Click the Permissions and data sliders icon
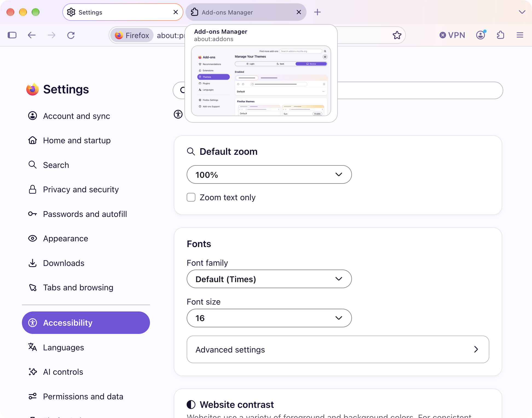Image resolution: width=532 pixels, height=418 pixels. (33, 396)
